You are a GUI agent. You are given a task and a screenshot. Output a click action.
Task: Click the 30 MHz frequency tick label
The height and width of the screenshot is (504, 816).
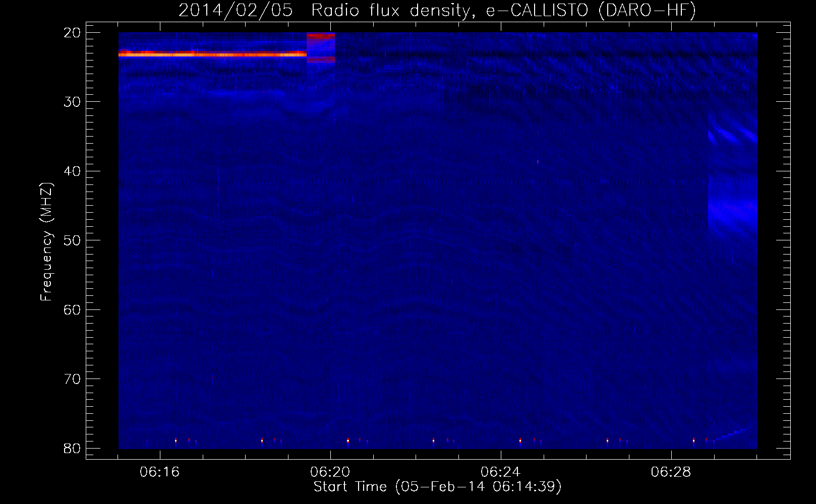[x=73, y=102]
